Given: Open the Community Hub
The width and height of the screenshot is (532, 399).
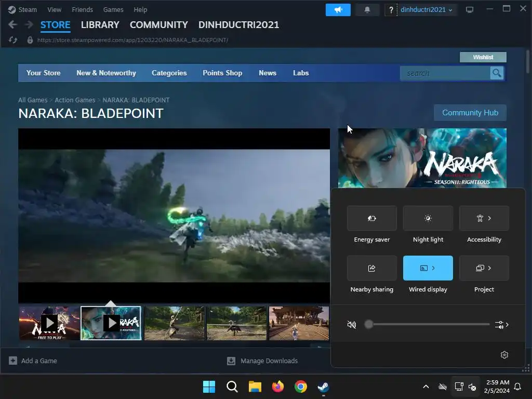Looking at the screenshot, I should coord(470,113).
